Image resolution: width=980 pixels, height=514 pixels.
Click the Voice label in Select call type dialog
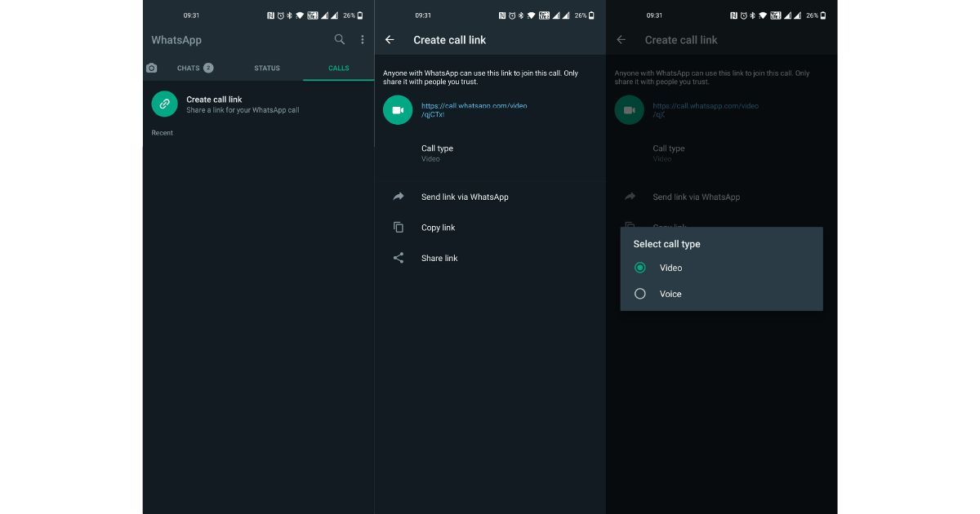(670, 294)
